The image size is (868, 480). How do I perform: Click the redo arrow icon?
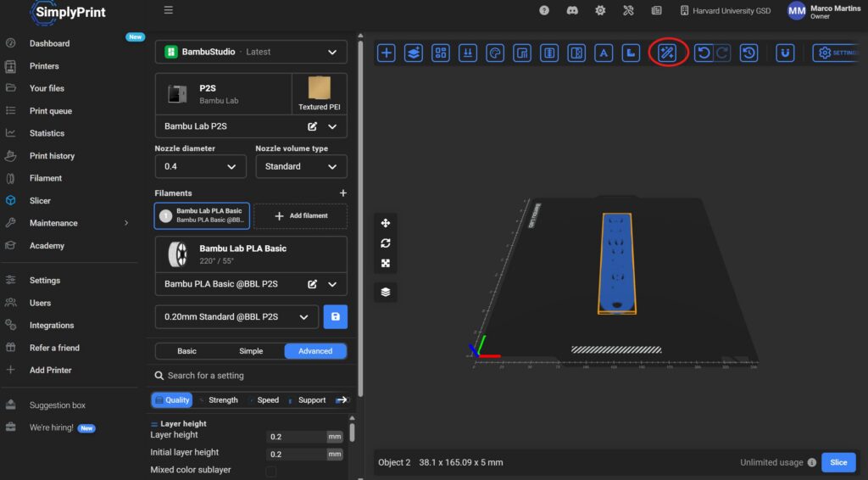tap(722, 53)
